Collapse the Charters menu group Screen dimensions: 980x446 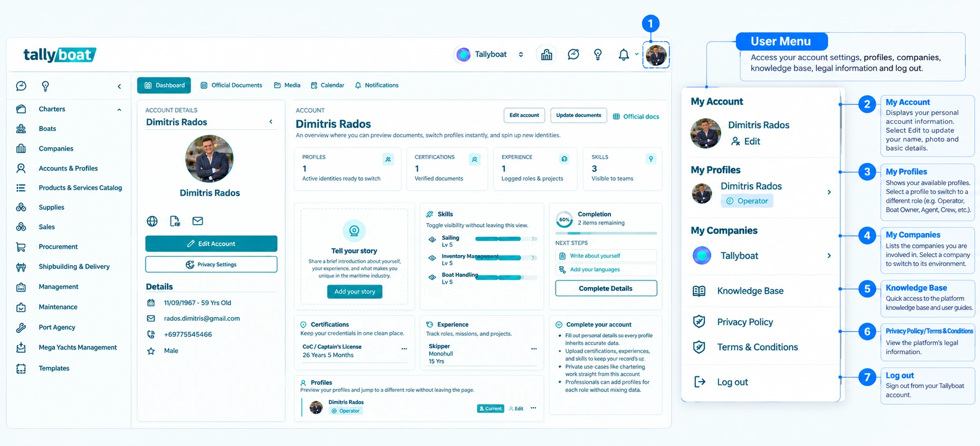pyautogui.click(x=119, y=110)
